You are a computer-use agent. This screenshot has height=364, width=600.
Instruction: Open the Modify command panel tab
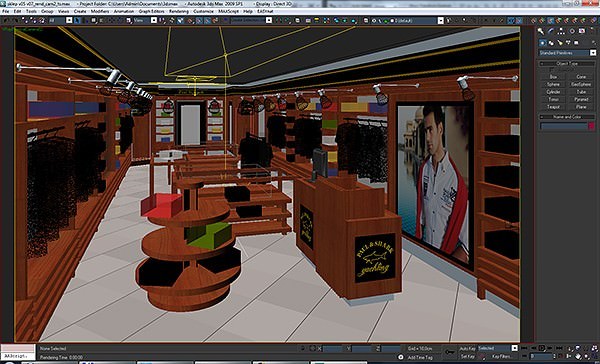[x=551, y=31]
